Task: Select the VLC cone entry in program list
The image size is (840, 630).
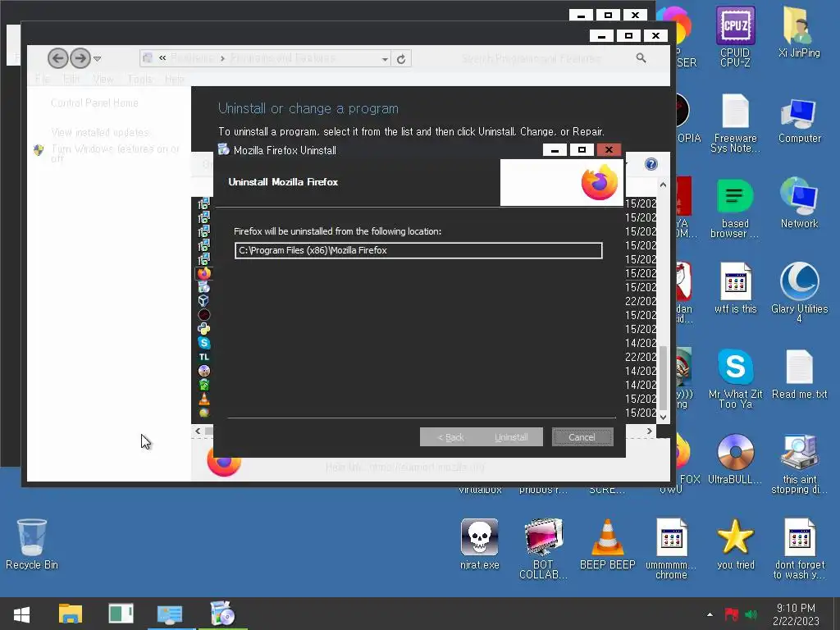Action: (203, 399)
